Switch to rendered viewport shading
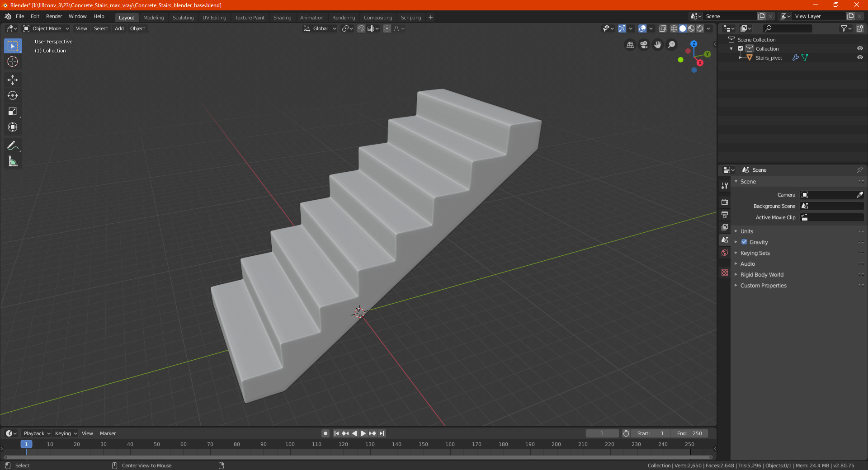This screenshot has width=868, height=470. [x=700, y=28]
